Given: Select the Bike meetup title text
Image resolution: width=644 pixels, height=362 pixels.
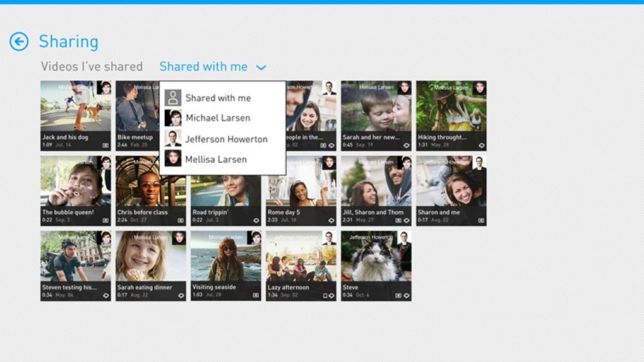Looking at the screenshot, I should click(x=134, y=137).
